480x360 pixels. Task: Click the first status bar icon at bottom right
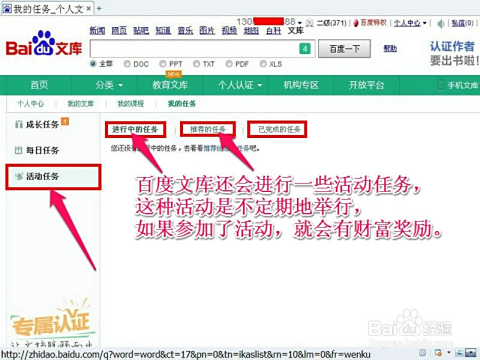(422, 353)
